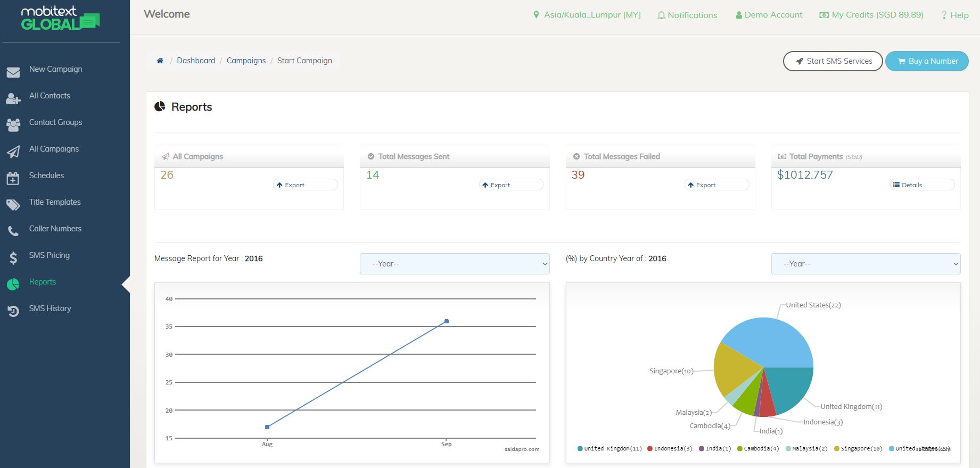Click the SMS Pricing dollar icon
980x468 pixels.
coord(13,258)
